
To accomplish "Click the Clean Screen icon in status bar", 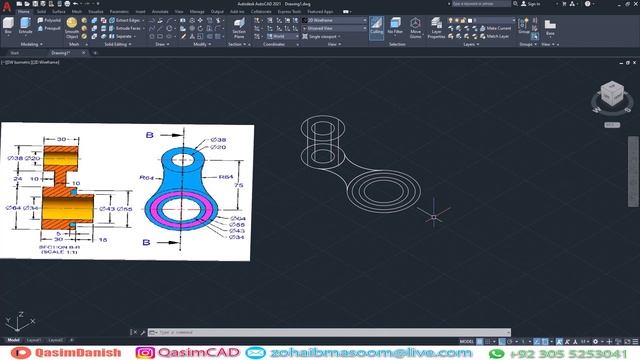I will point(627,342).
